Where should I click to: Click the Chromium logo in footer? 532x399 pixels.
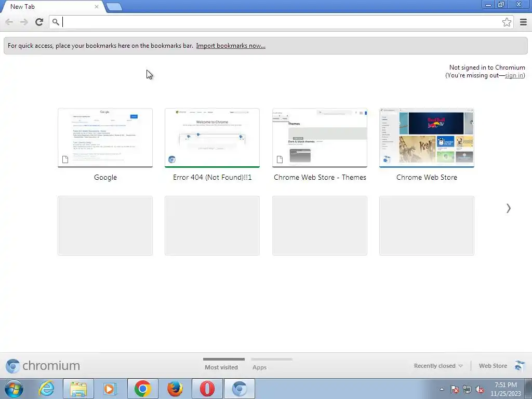pyautogui.click(x=43, y=366)
